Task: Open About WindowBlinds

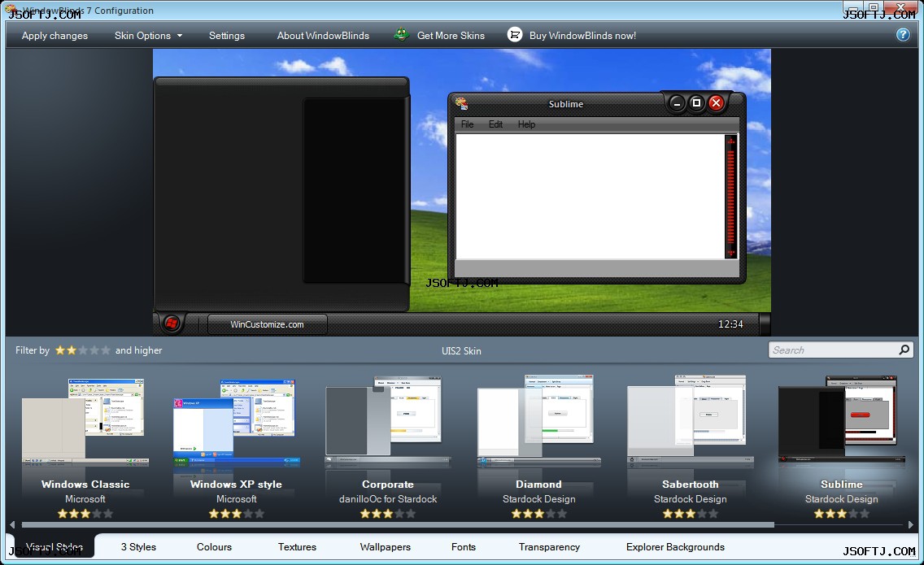Action: click(x=323, y=35)
